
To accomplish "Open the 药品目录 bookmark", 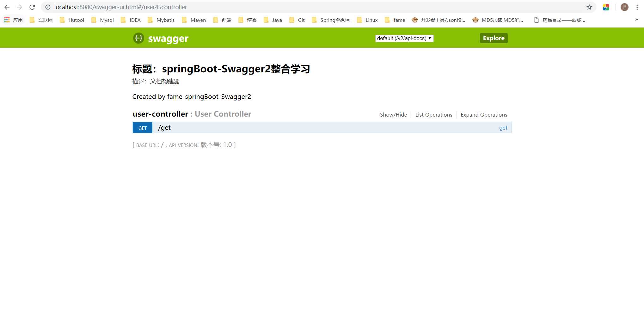I will click(x=560, y=20).
